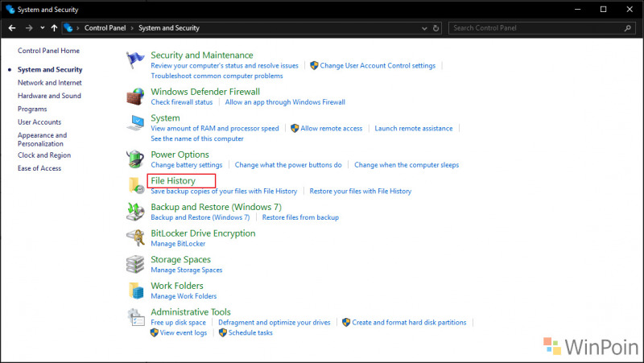Select Network and Internet category
Image resolution: width=644 pixels, height=363 pixels.
point(50,83)
